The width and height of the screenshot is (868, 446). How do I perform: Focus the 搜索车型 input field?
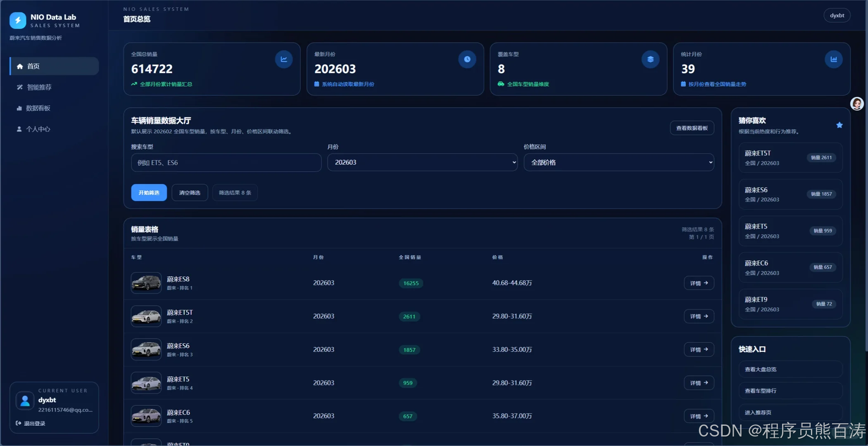226,162
